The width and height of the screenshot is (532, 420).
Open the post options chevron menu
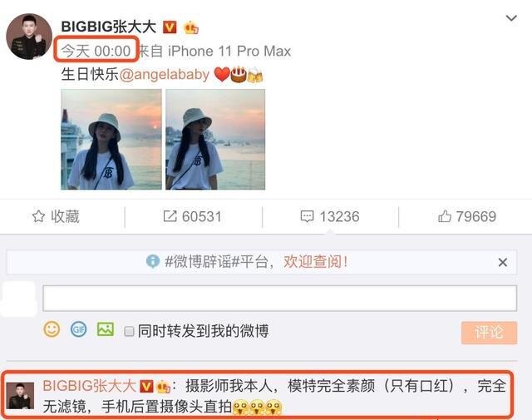tap(511, 18)
